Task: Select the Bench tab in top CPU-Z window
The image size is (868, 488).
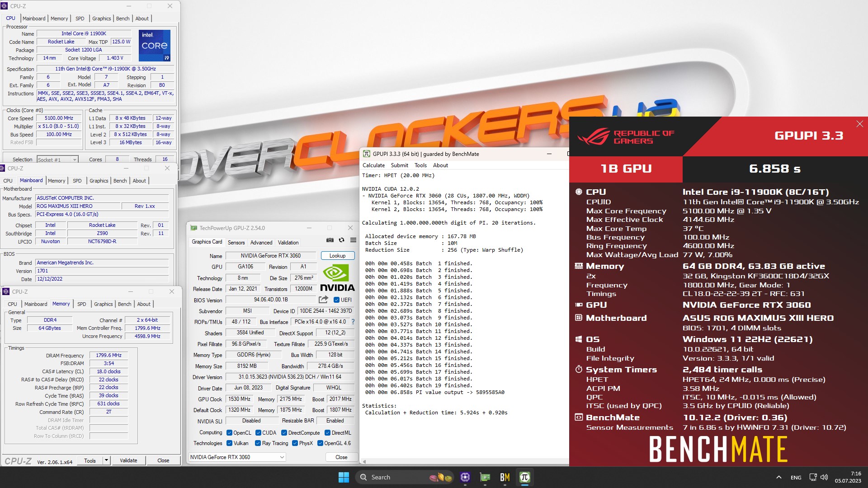Action: (x=123, y=19)
